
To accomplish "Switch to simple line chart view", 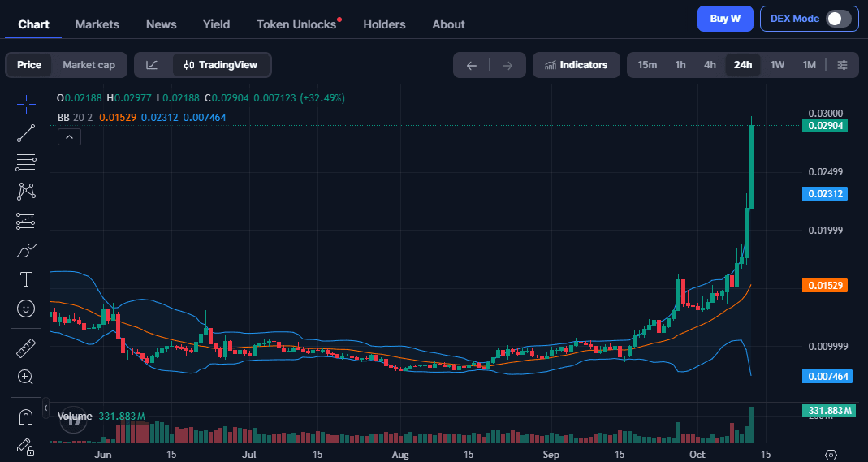I will tap(152, 65).
